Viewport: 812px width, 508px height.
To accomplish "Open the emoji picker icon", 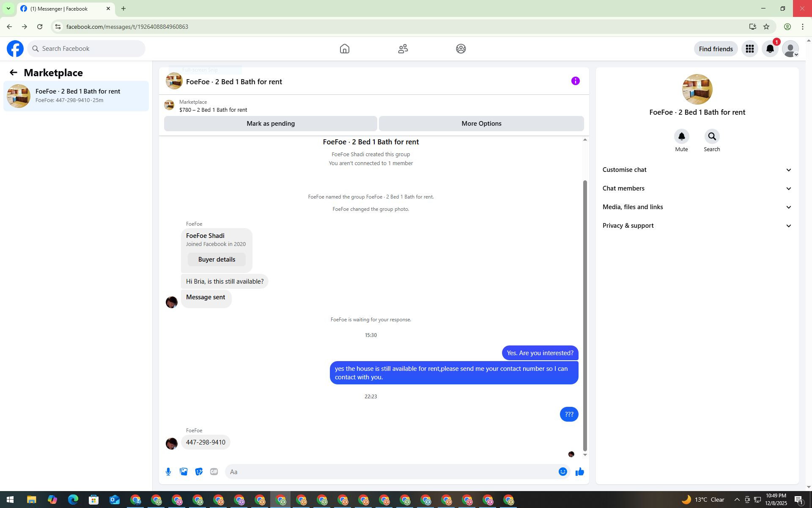I will tap(563, 472).
